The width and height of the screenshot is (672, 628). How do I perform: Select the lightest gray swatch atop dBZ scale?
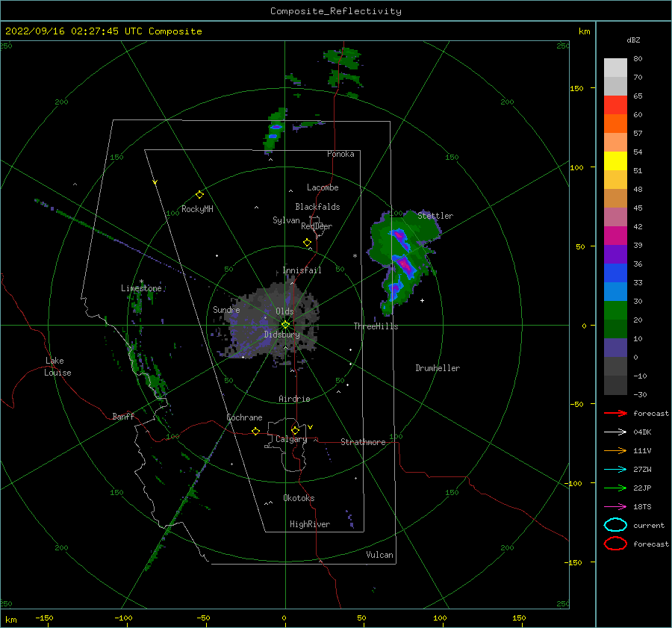(615, 68)
